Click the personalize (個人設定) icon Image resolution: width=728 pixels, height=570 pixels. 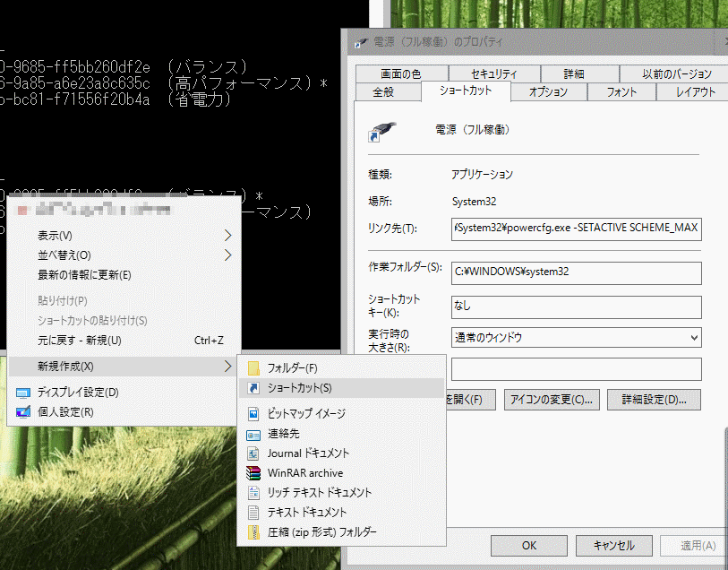[22, 412]
